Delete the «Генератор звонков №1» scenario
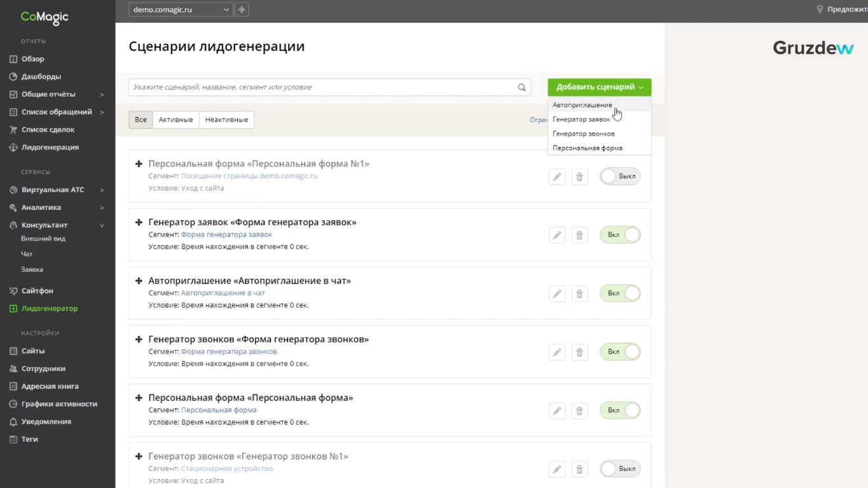868x488 pixels. coord(579,470)
